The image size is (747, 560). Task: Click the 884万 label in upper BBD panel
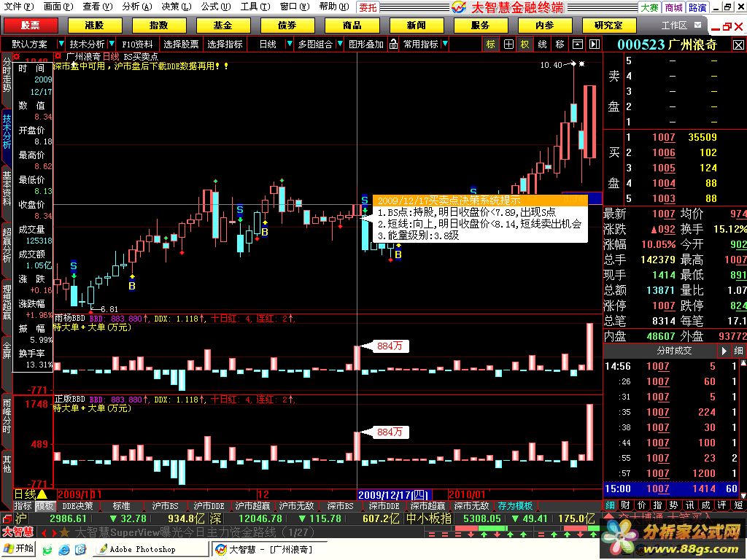(x=390, y=346)
